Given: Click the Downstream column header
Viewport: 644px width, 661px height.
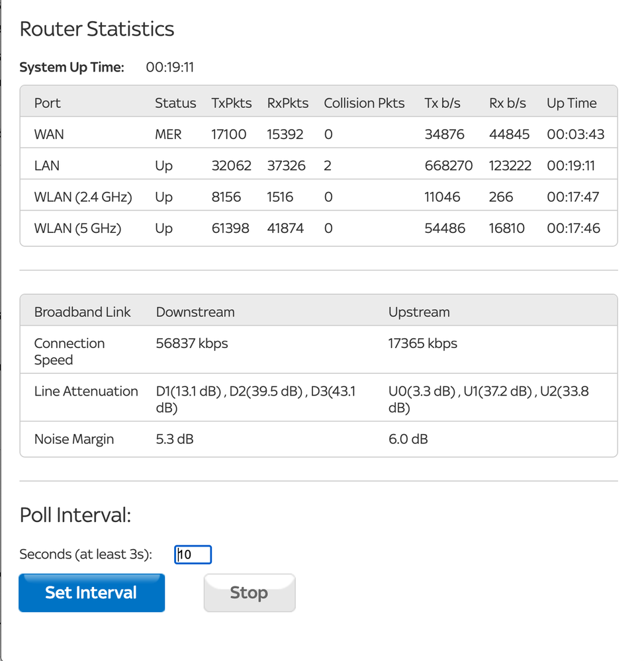Looking at the screenshot, I should [195, 312].
